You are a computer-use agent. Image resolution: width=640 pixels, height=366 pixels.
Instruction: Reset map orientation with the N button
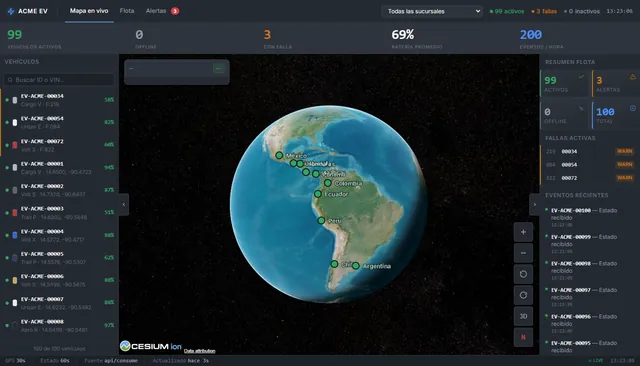pos(523,337)
